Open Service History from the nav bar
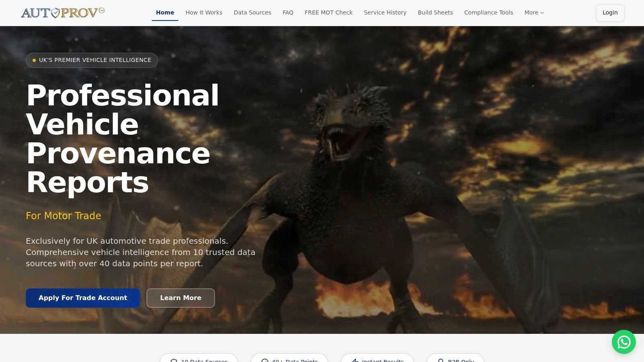The width and height of the screenshot is (644, 362). (385, 12)
